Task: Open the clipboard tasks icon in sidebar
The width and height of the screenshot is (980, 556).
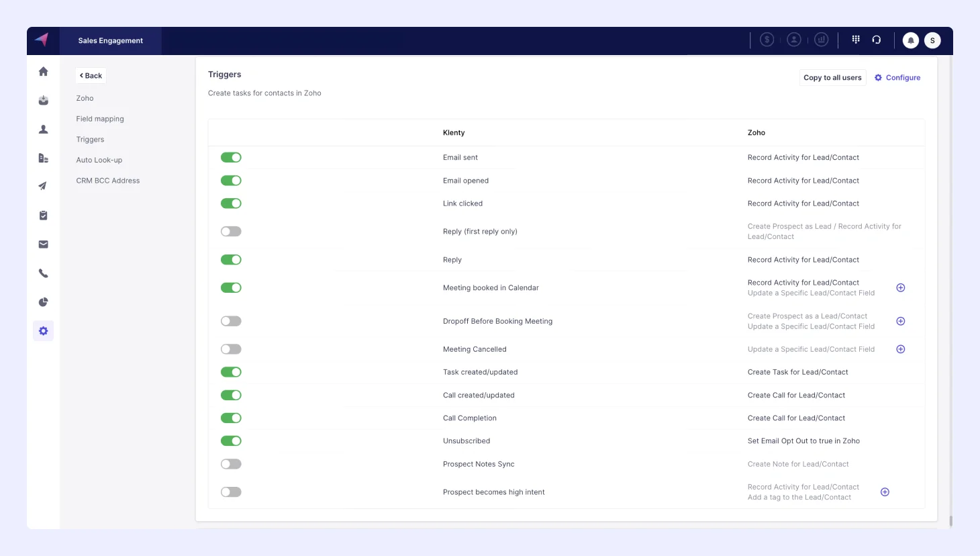Action: (x=43, y=215)
